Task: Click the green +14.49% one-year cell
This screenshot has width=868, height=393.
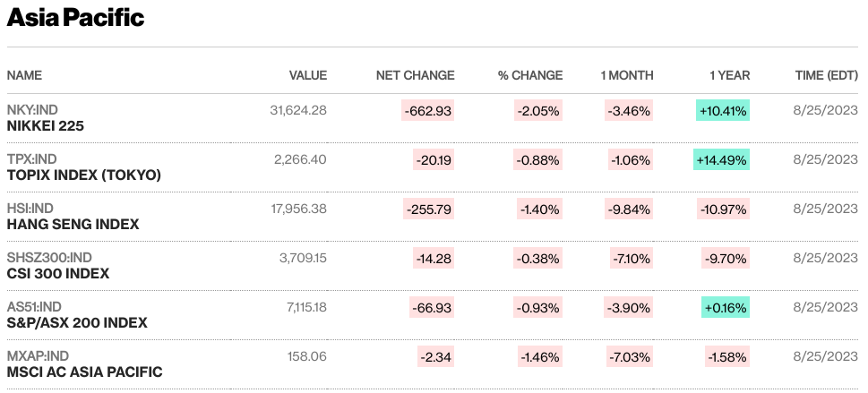Action: tap(721, 160)
